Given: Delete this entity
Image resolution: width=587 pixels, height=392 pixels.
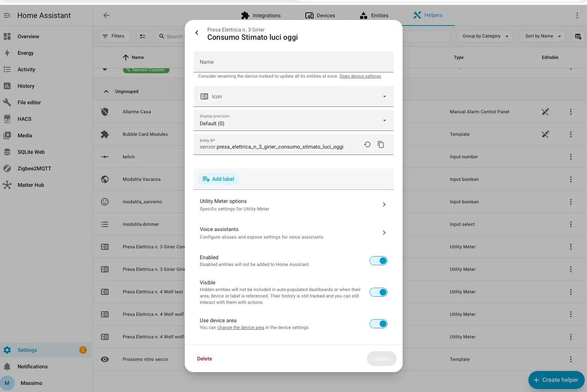Looking at the screenshot, I should 205,359.
